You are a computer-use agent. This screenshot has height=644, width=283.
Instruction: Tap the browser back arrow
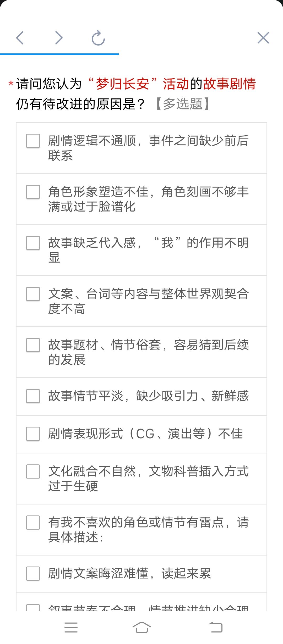point(20,38)
